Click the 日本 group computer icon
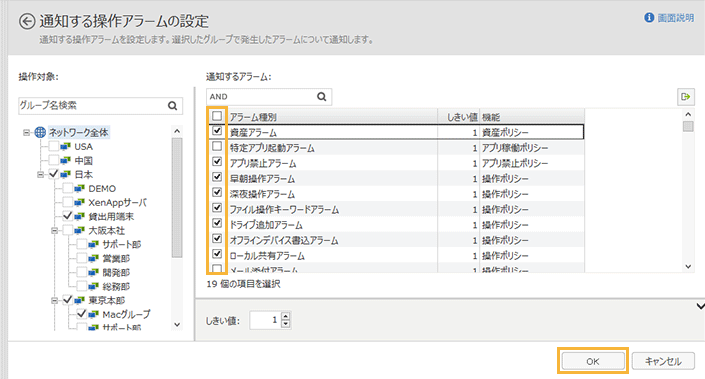705x379 pixels. coord(66,174)
